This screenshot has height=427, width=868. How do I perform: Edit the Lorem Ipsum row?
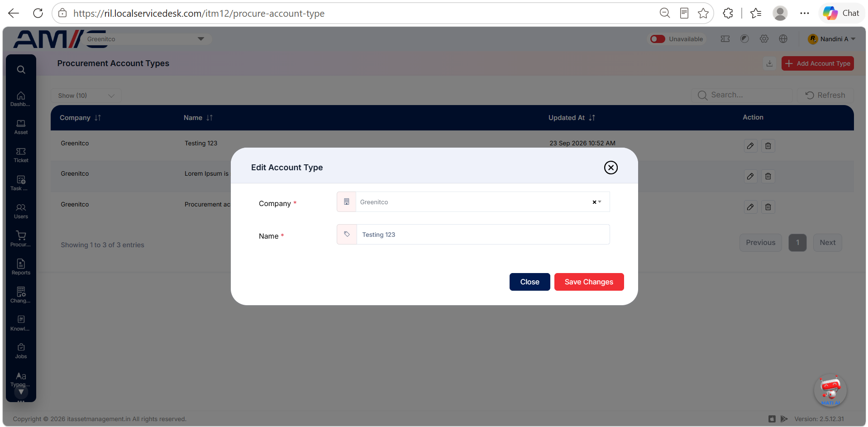[x=750, y=176]
